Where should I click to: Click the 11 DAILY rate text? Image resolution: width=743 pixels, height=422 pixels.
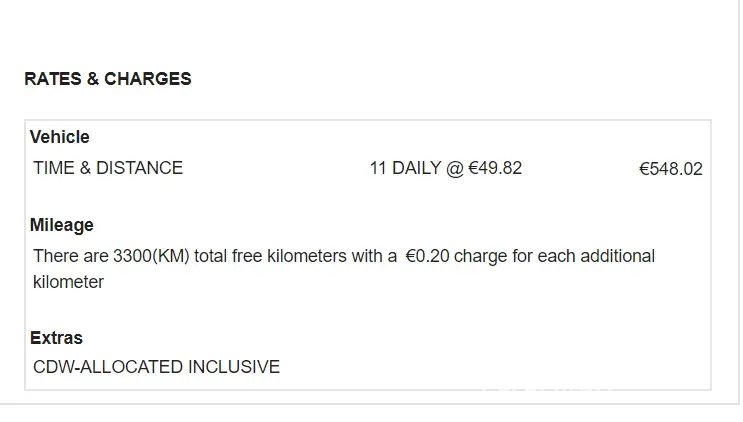click(x=405, y=168)
